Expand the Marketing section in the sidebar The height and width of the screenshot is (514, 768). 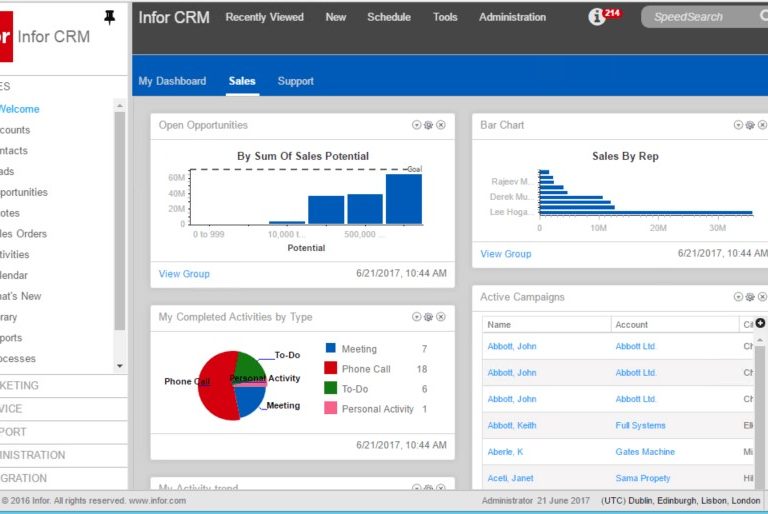pos(64,386)
